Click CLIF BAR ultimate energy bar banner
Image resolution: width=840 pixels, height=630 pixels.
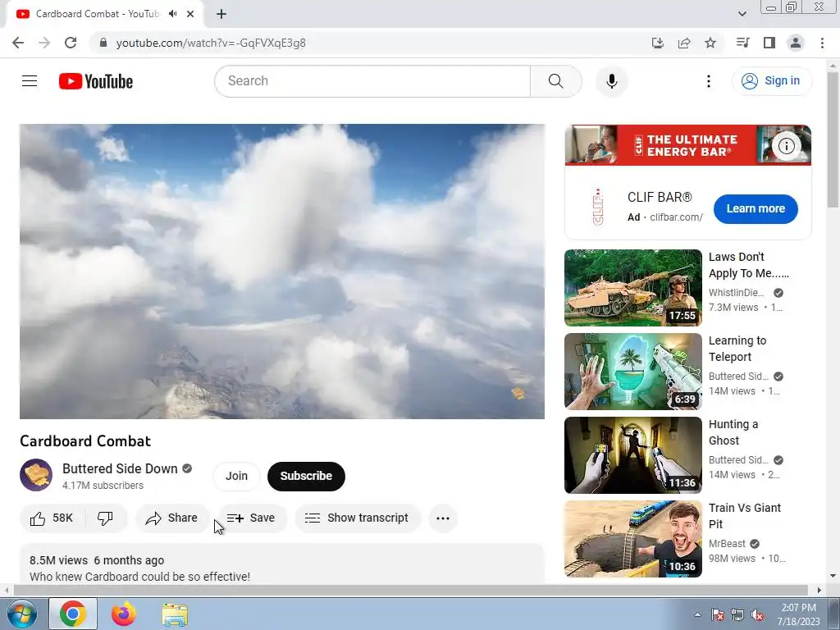tap(688, 144)
